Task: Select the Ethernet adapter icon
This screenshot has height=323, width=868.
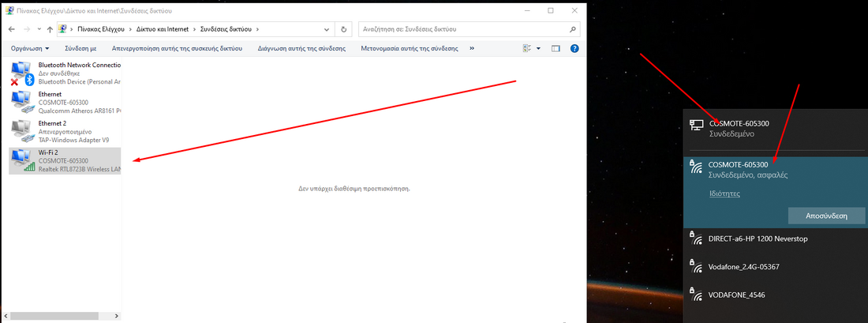Action: (x=22, y=102)
